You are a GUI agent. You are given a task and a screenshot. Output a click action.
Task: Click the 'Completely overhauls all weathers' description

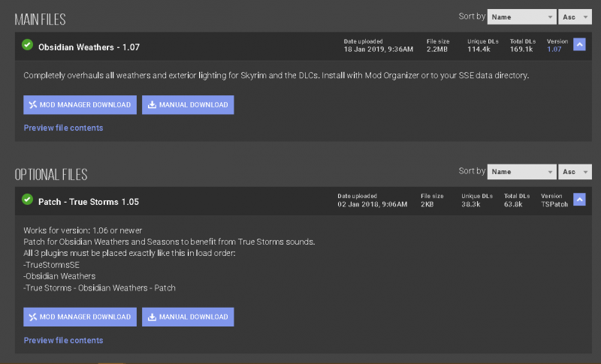[276, 75]
